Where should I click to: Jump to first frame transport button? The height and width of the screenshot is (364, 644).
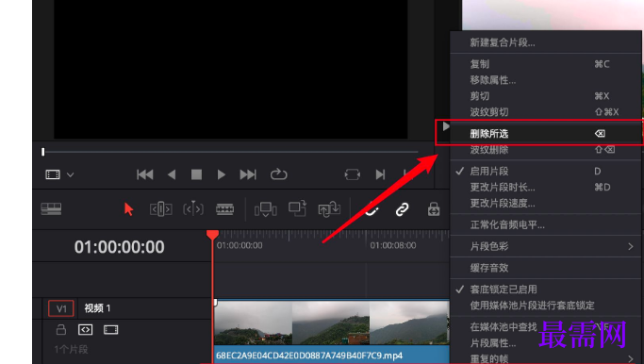click(145, 174)
